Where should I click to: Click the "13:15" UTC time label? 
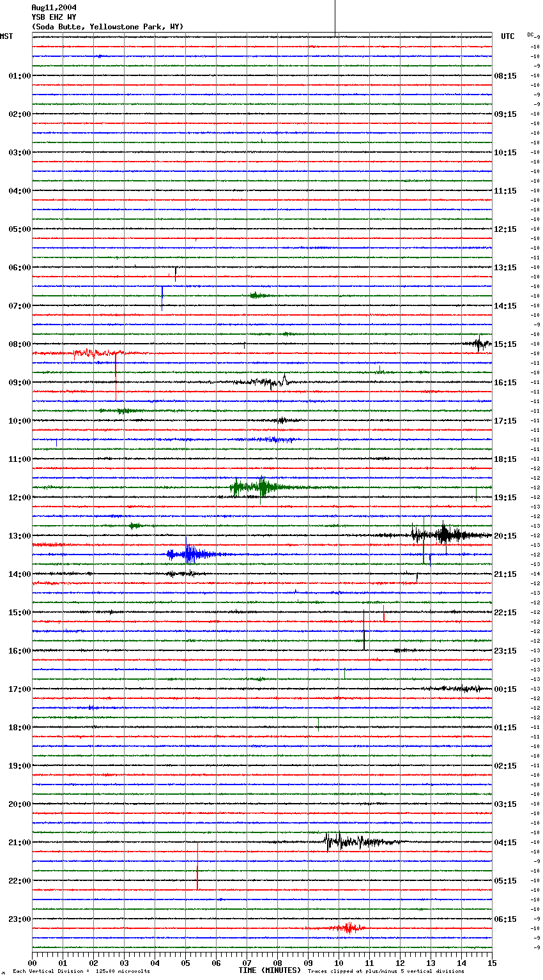(505, 268)
